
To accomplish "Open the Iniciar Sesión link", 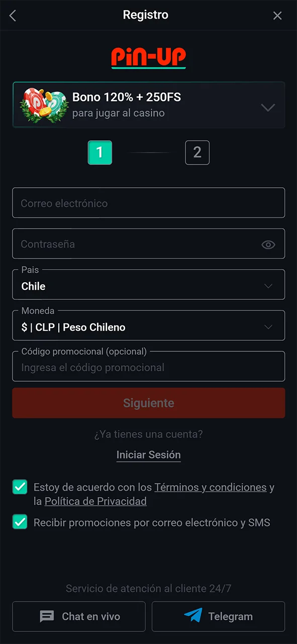I will [148, 455].
